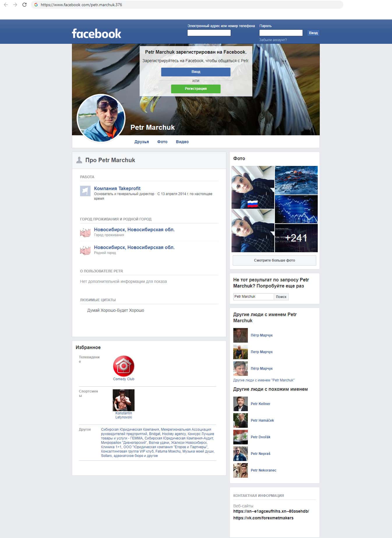Click the Comedy Club red logo

click(x=124, y=366)
